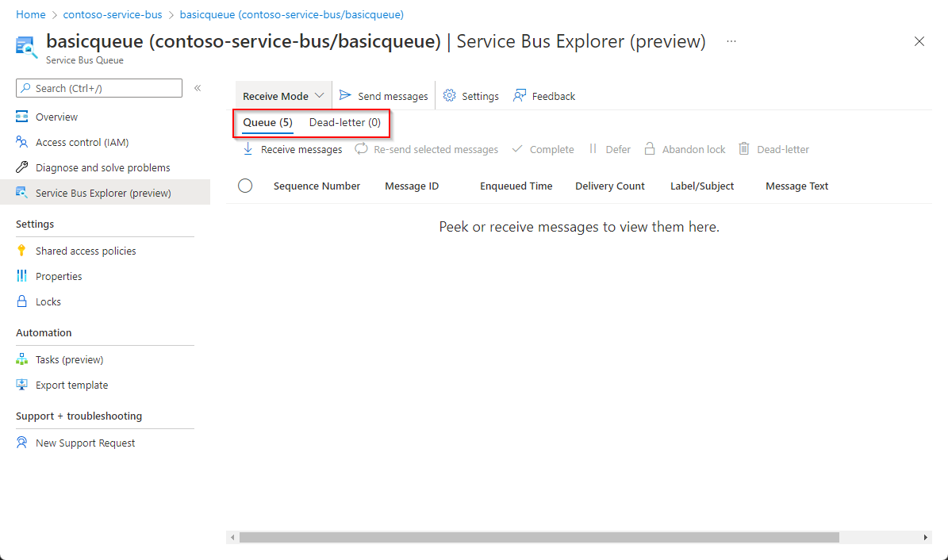Switch to the Dead-letter (0) tab

pyautogui.click(x=344, y=122)
